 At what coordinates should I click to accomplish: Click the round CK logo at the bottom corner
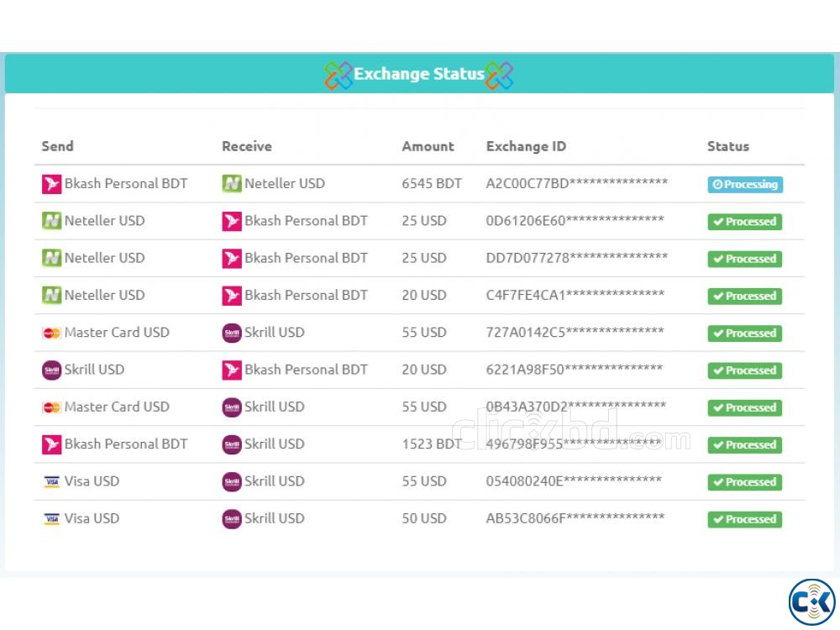(812, 602)
